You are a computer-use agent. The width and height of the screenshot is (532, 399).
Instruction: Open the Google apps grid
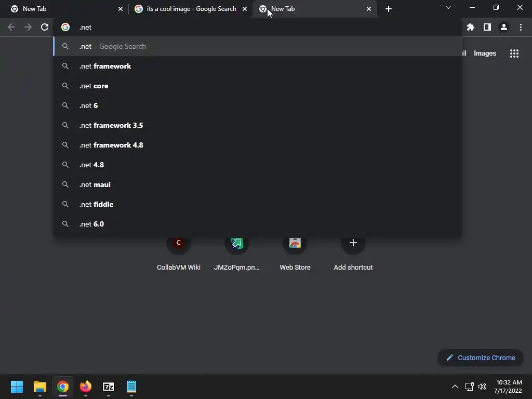pyautogui.click(x=514, y=54)
